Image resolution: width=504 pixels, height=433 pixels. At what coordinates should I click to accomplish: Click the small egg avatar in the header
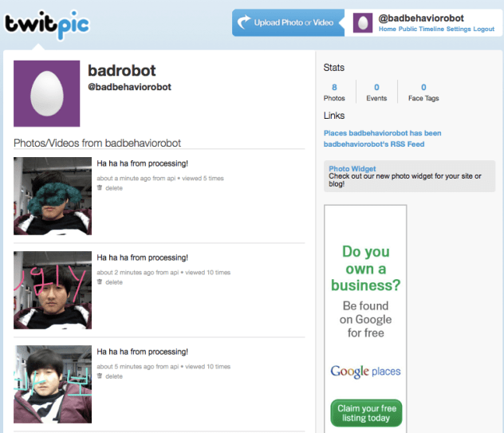tap(363, 22)
